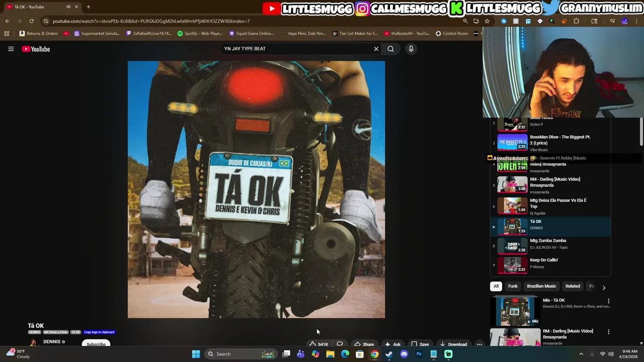Open Mix - Tá OK recommended thumbnail
This screenshot has width=644, height=362.
click(x=515, y=311)
